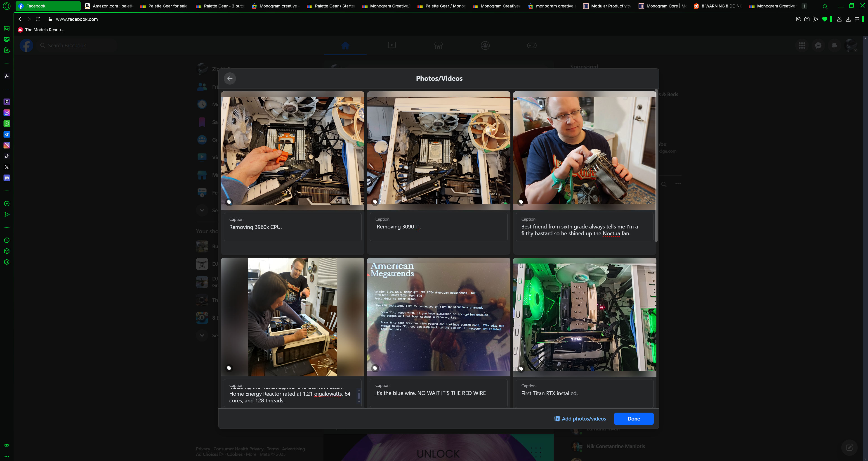Reload the Facebook page
Image resolution: width=868 pixels, height=461 pixels.
click(x=38, y=19)
